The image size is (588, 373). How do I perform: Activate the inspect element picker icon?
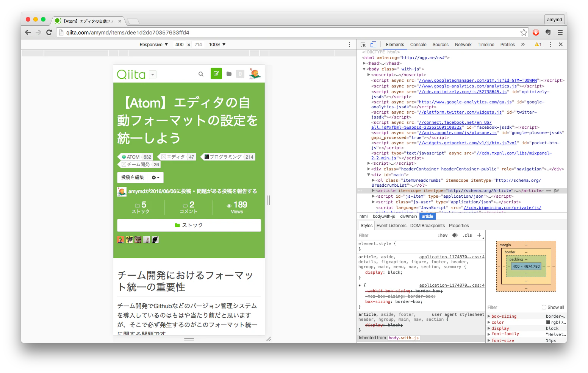coord(363,44)
